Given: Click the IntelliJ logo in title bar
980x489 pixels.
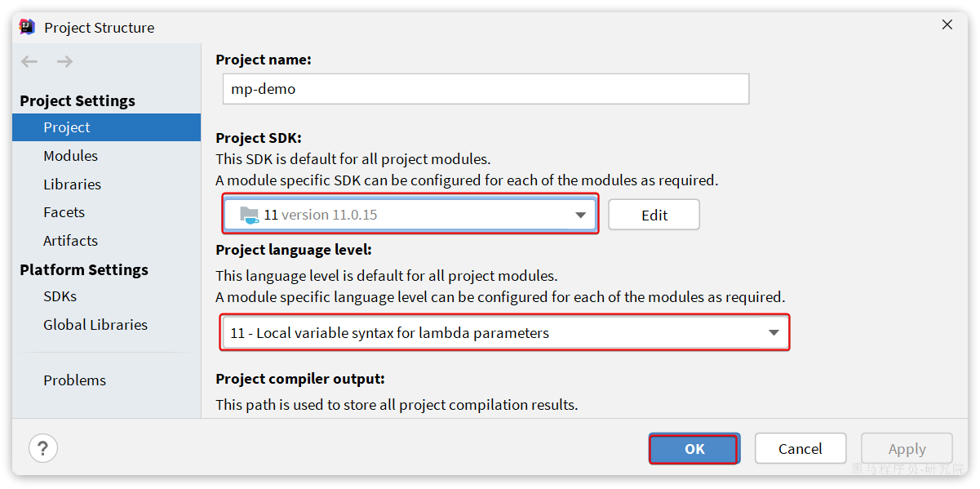Looking at the screenshot, I should [27, 27].
